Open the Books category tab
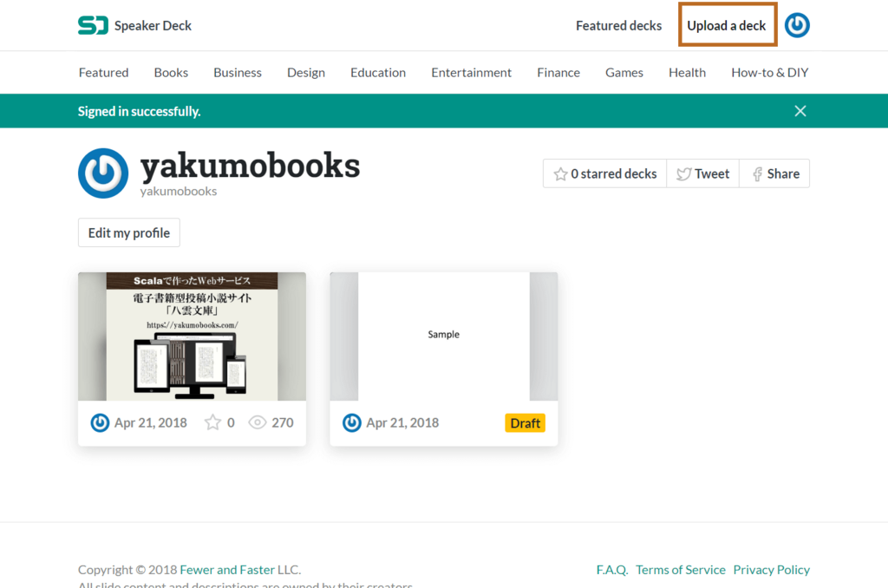Screen dimensions: 888x588 tap(171, 73)
